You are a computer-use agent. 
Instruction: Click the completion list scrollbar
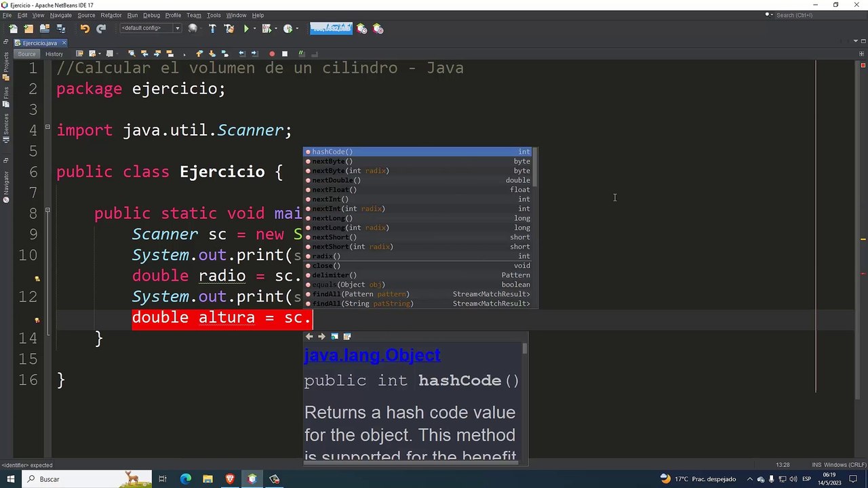(x=535, y=168)
